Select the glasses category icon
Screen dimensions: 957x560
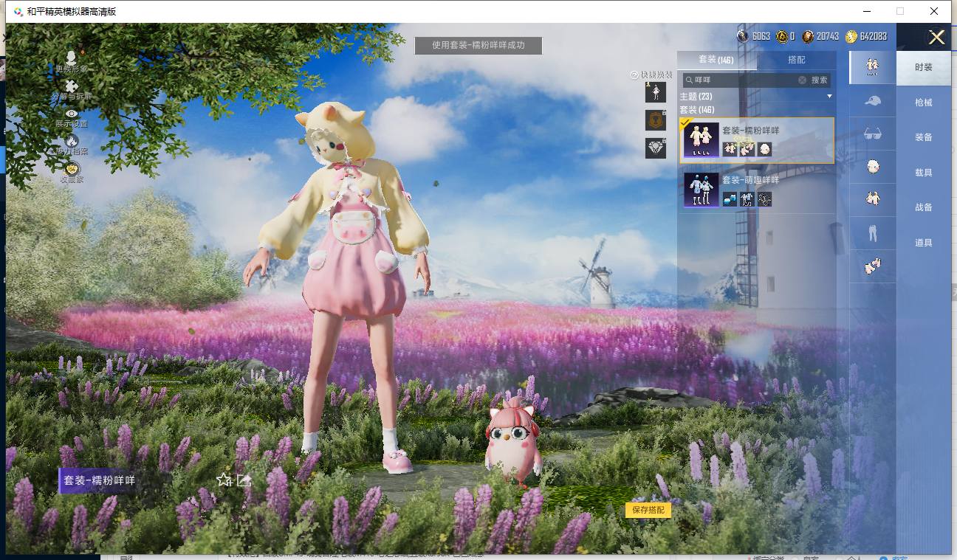873,134
